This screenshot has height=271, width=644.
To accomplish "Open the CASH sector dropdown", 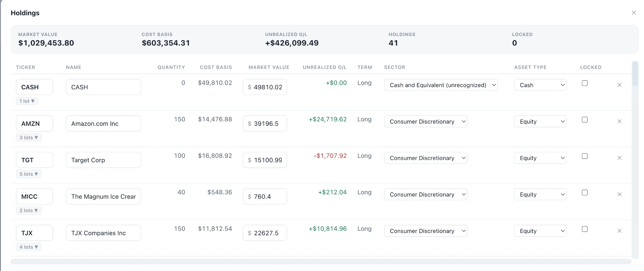I will (x=441, y=85).
